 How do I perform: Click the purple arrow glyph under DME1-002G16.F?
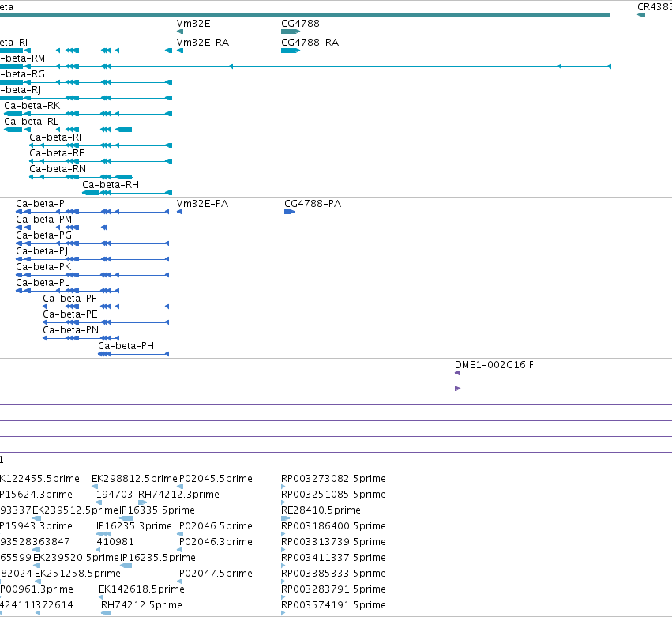[457, 373]
